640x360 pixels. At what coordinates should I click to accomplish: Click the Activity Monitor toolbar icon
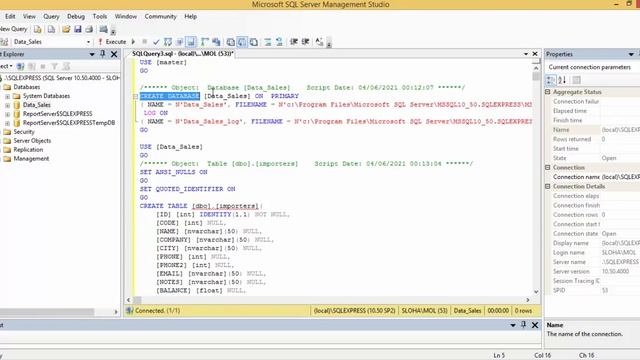pos(103,29)
